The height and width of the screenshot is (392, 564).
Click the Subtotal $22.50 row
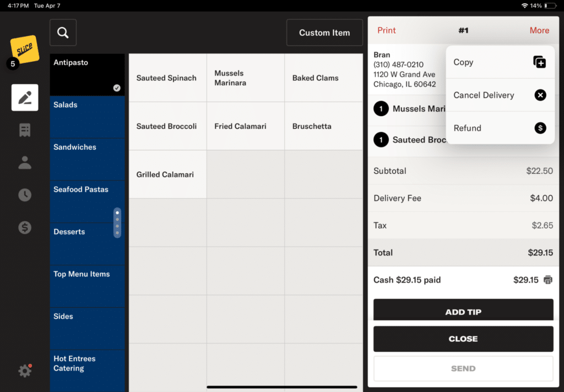[463, 171]
